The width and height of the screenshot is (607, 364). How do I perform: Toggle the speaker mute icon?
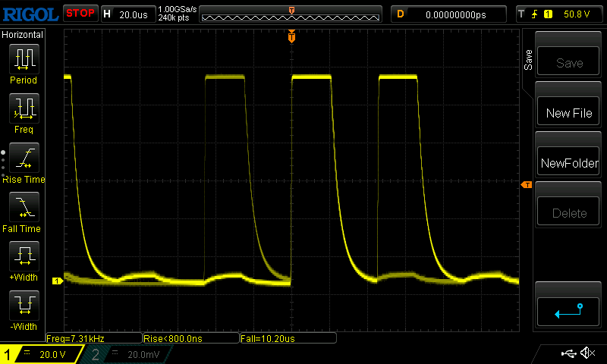(x=587, y=353)
